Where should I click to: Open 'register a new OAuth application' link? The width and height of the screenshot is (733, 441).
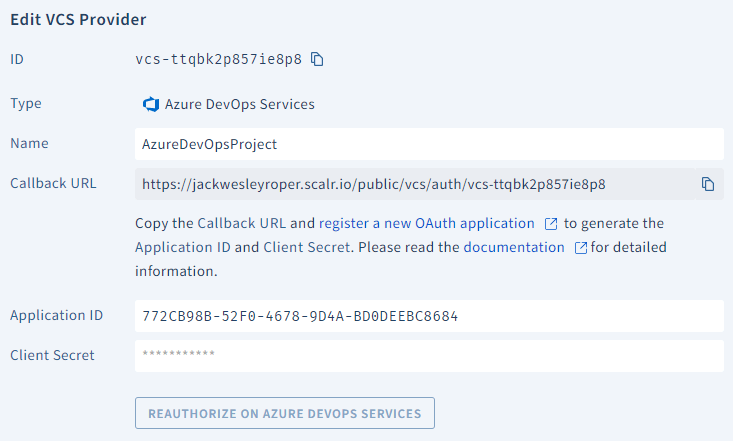pyautogui.click(x=426, y=224)
